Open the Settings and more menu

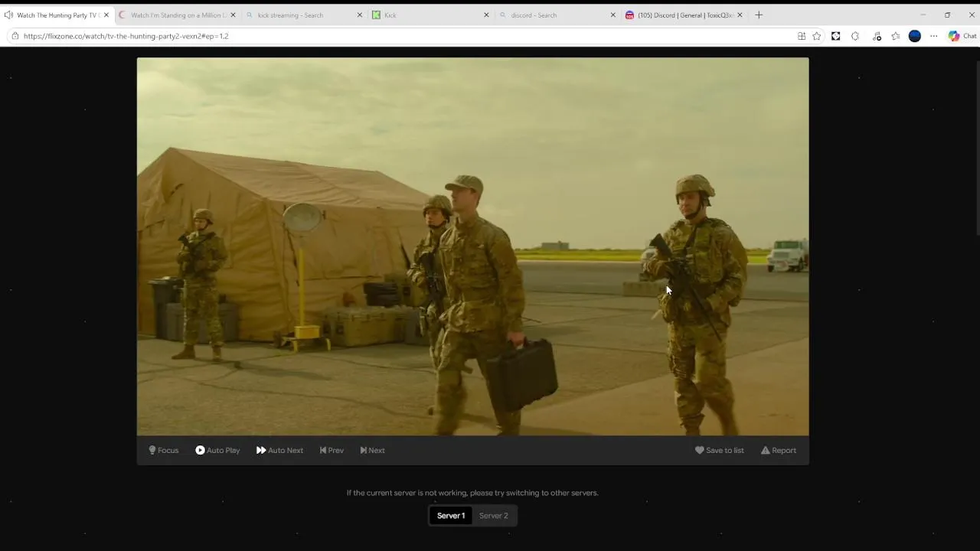[934, 36]
